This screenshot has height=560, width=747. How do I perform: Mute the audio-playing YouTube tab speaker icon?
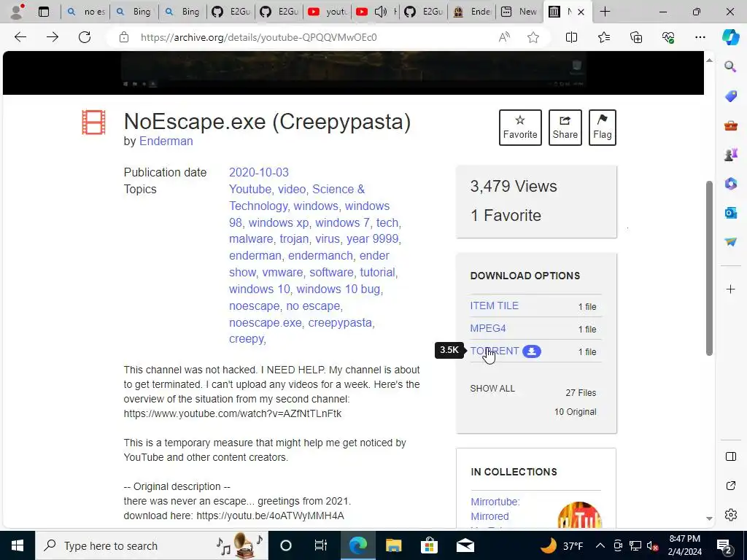coord(380,12)
